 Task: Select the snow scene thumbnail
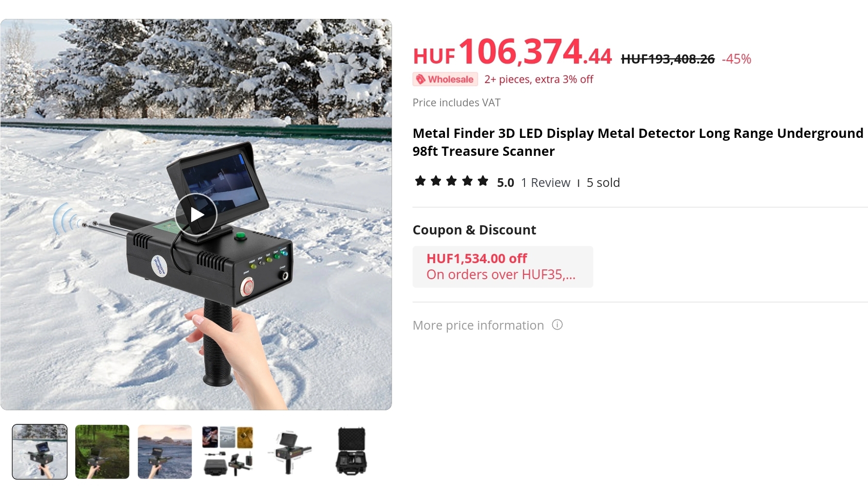40,452
